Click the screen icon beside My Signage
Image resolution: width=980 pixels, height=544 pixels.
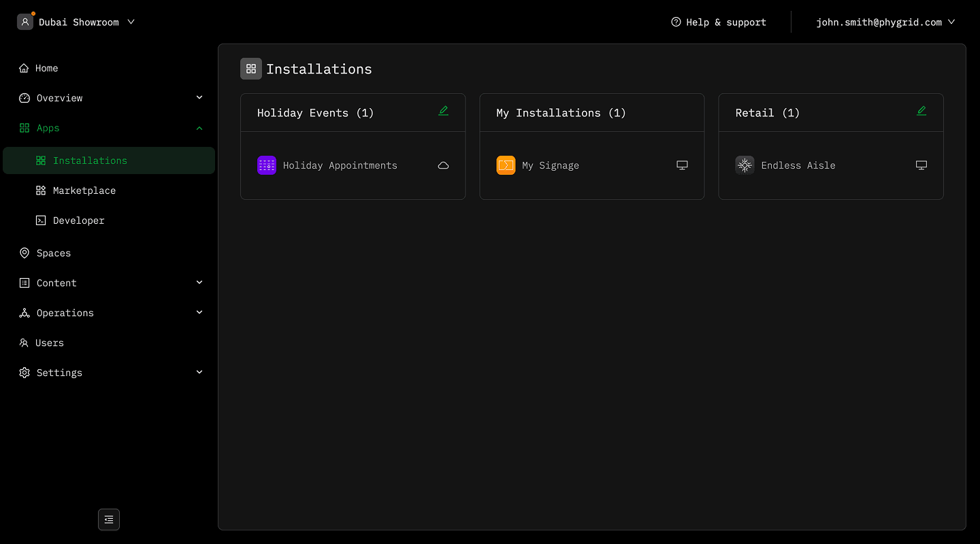tap(682, 165)
